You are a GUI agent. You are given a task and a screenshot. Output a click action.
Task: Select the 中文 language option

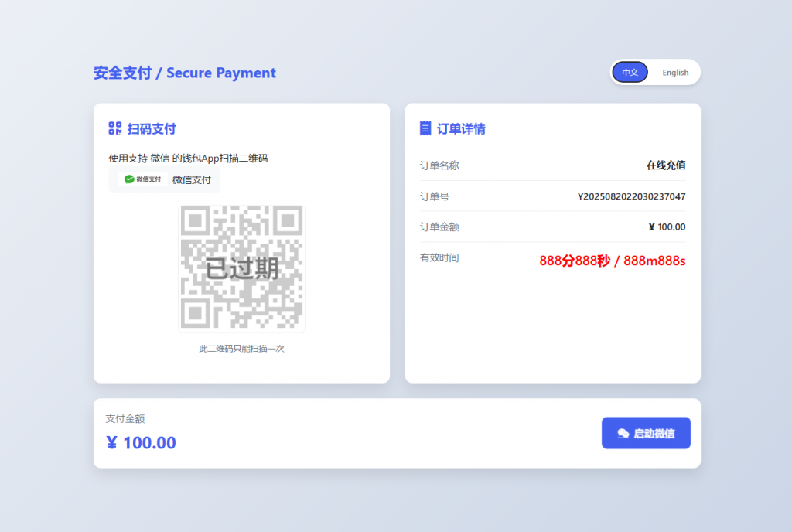click(x=630, y=72)
